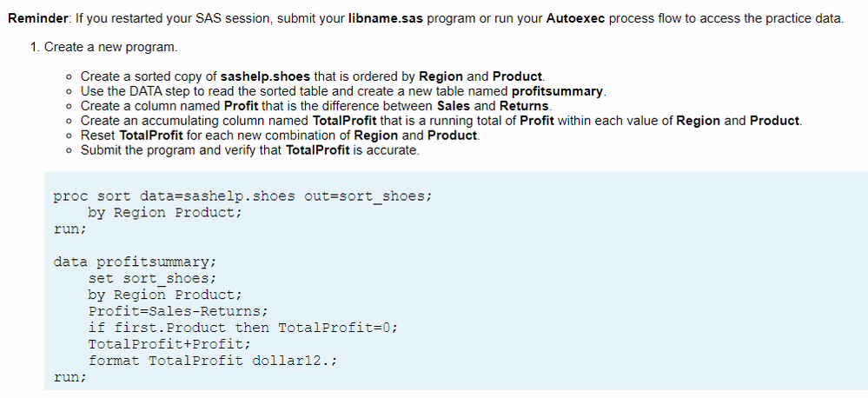The image size is (868, 398).
Task: Click bold Returns in the bullet list
Action: click(x=525, y=106)
